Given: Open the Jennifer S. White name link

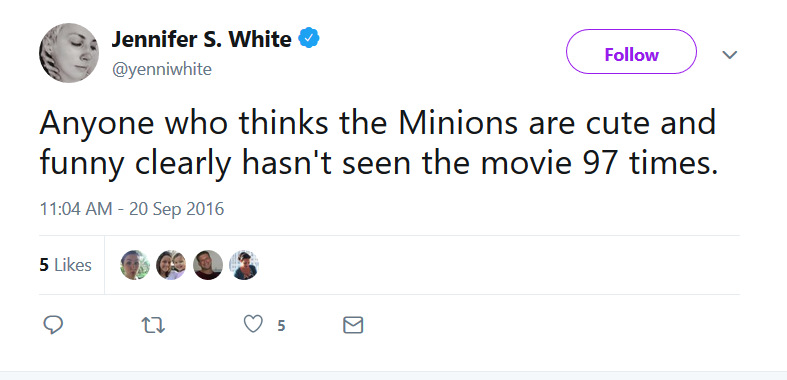Looking at the screenshot, I should [201, 39].
